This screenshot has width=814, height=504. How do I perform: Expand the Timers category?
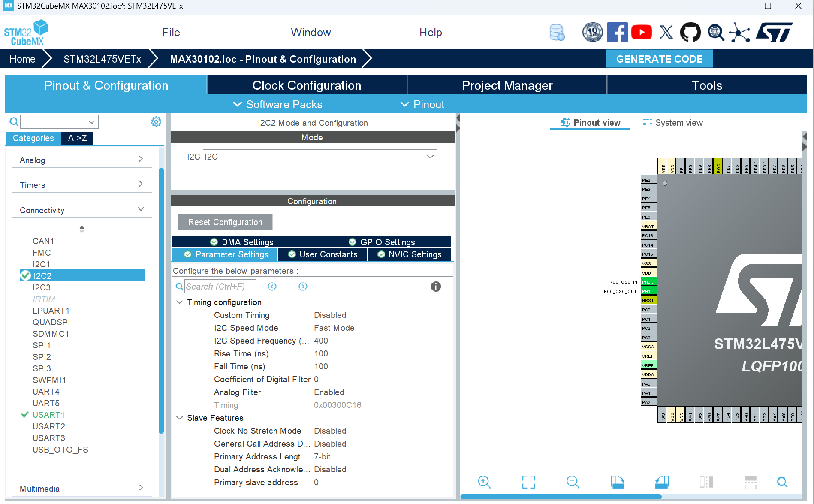click(81, 184)
